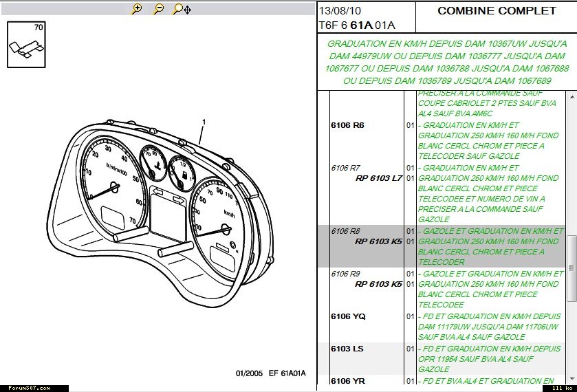Select part number 6106 R6
The image size is (577, 392).
347,126
